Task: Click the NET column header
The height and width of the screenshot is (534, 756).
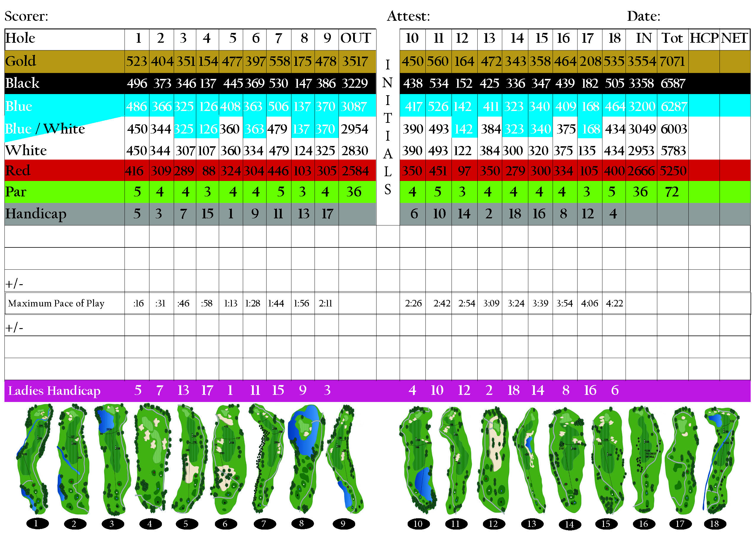Action: [734, 38]
